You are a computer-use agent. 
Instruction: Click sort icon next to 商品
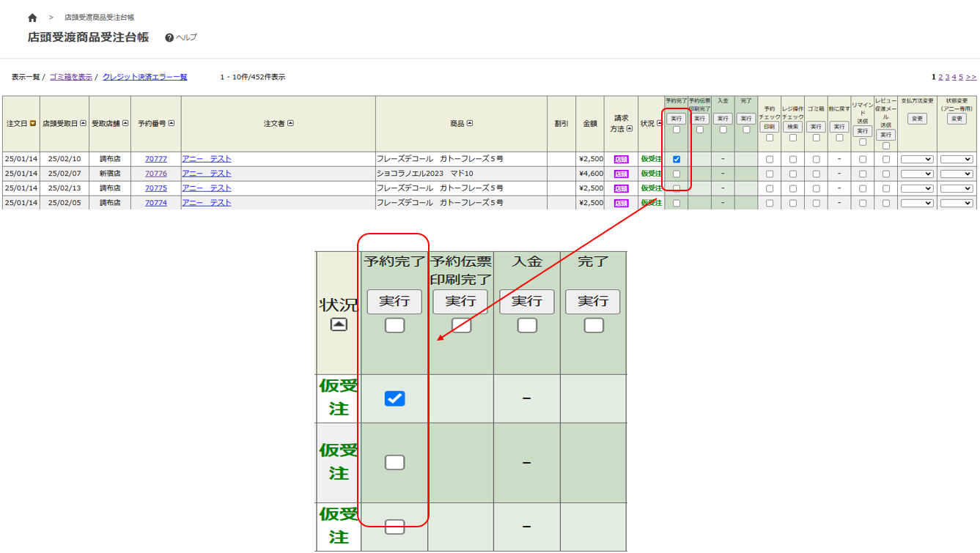pos(470,124)
